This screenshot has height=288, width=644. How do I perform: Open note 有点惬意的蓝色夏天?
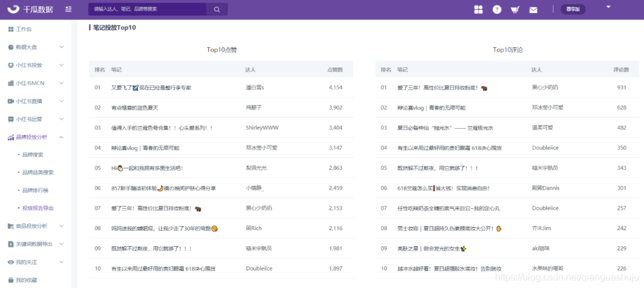(135, 108)
